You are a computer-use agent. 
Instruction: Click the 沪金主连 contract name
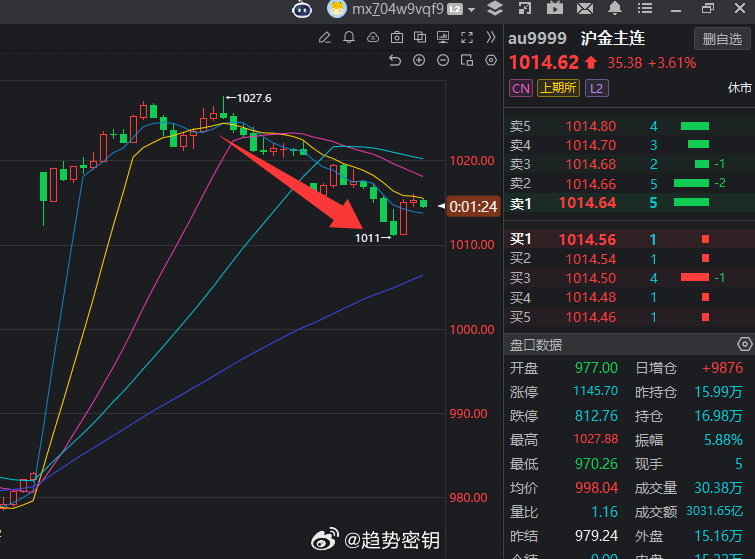[x=612, y=38]
